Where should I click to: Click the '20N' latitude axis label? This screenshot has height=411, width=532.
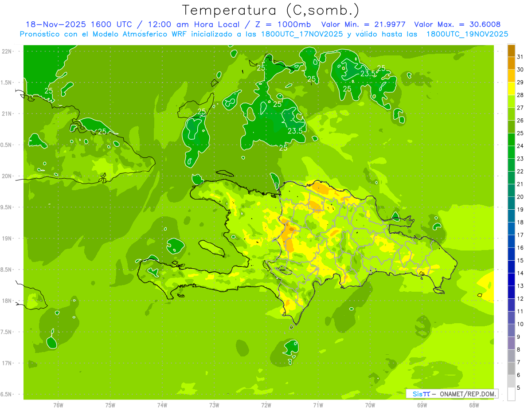pyautogui.click(x=7, y=176)
